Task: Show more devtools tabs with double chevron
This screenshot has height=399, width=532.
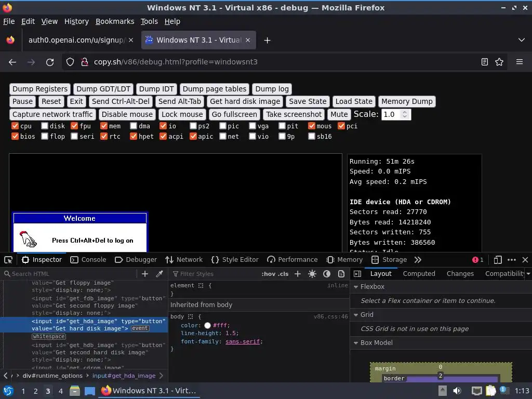Action: coord(418,260)
